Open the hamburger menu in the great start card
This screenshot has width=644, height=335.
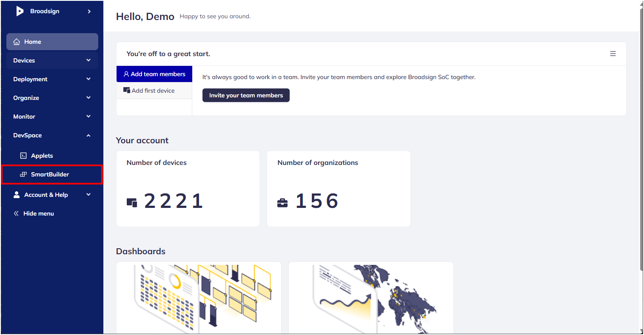click(613, 54)
